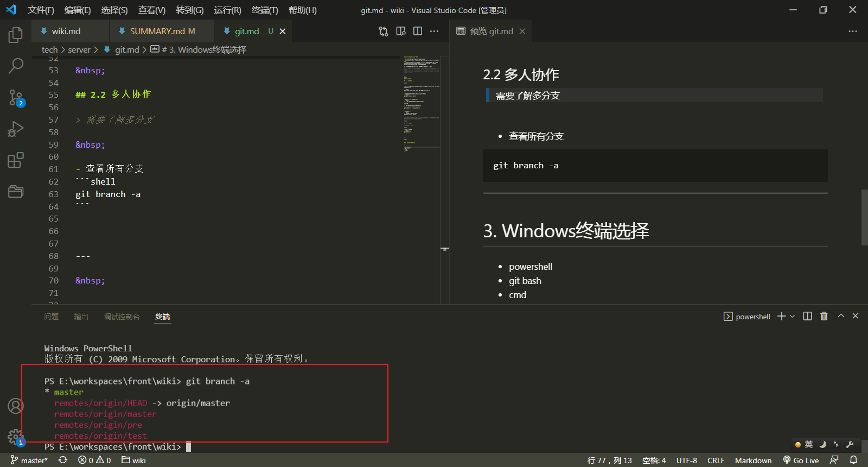Split the terminal panel
This screenshot has width=868, height=467.
coord(807,316)
